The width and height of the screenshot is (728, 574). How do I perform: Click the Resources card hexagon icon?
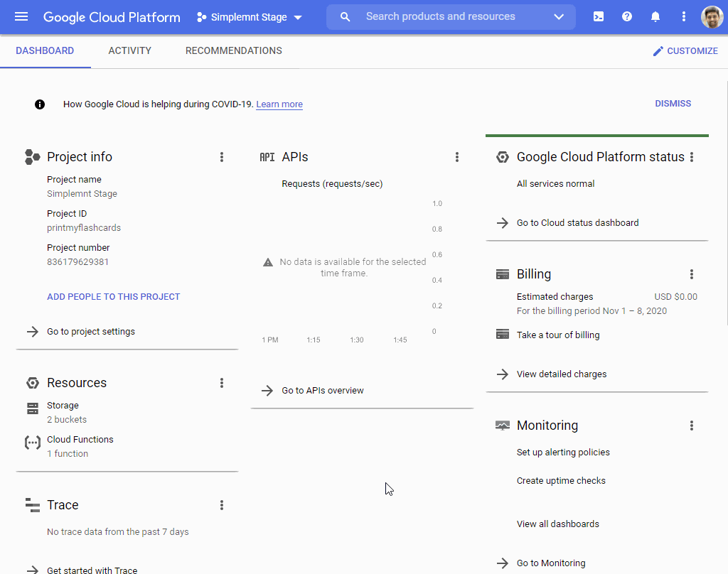[33, 383]
